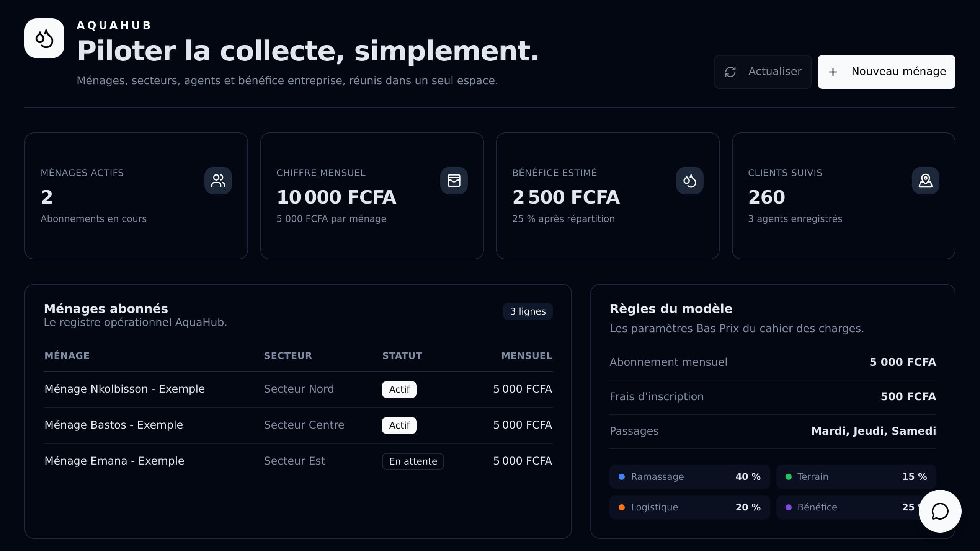This screenshot has width=980, height=551.
Task: Click the Actif badge for Ménage Bastos
Action: [x=399, y=425]
